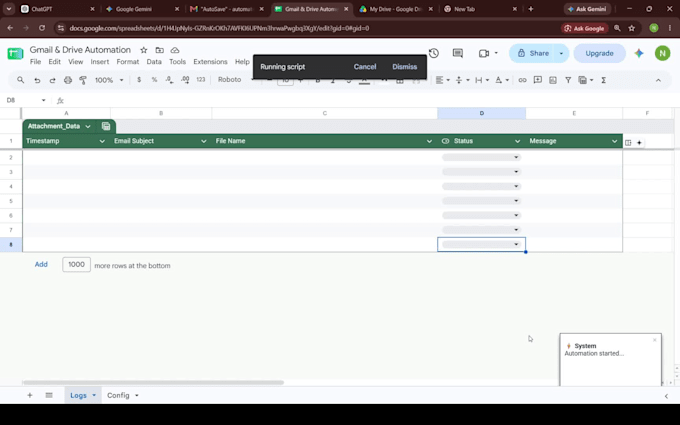Open version history clock icon

click(x=434, y=53)
